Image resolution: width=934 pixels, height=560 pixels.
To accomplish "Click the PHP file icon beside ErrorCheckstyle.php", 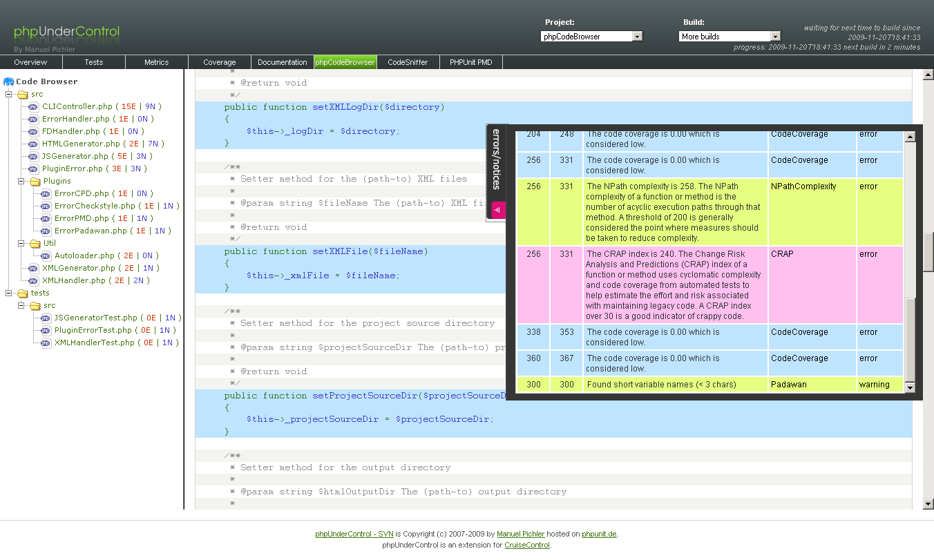I will tap(46, 206).
